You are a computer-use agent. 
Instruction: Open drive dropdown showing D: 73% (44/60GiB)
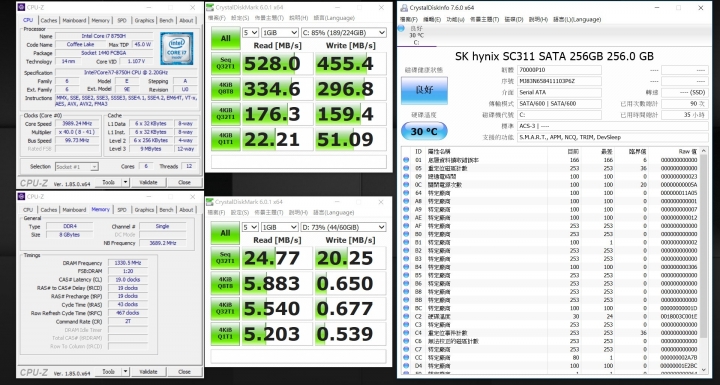tap(343, 227)
